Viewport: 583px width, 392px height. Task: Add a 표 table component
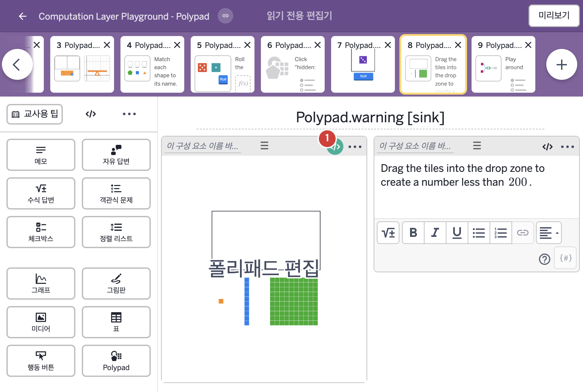point(116,322)
